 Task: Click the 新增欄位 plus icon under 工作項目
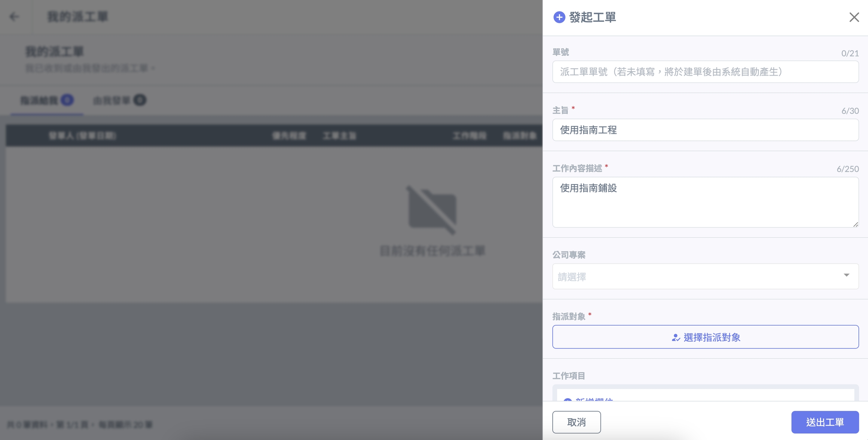pyautogui.click(x=567, y=399)
